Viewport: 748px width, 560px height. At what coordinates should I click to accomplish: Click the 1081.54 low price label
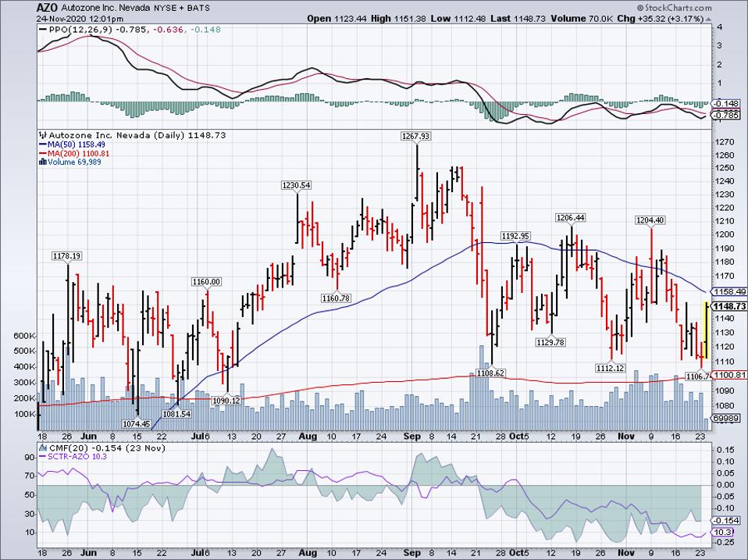[x=177, y=414]
